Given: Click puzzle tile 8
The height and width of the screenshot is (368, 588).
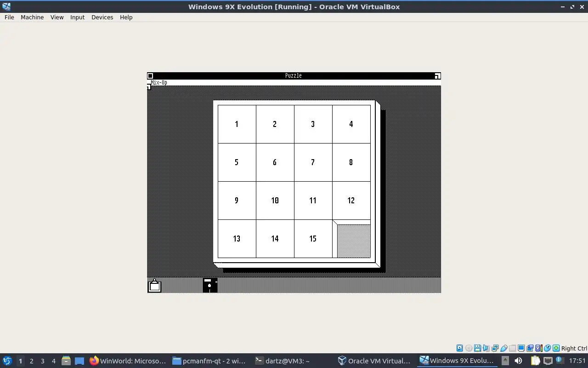Looking at the screenshot, I should [351, 162].
